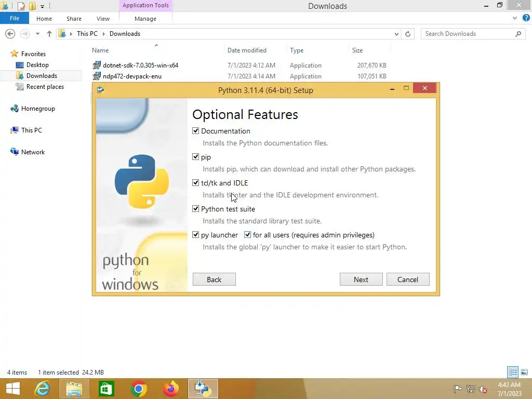The height and width of the screenshot is (399, 532).
Task: Expand the breadcrumb arrow after This PC
Action: click(x=103, y=34)
